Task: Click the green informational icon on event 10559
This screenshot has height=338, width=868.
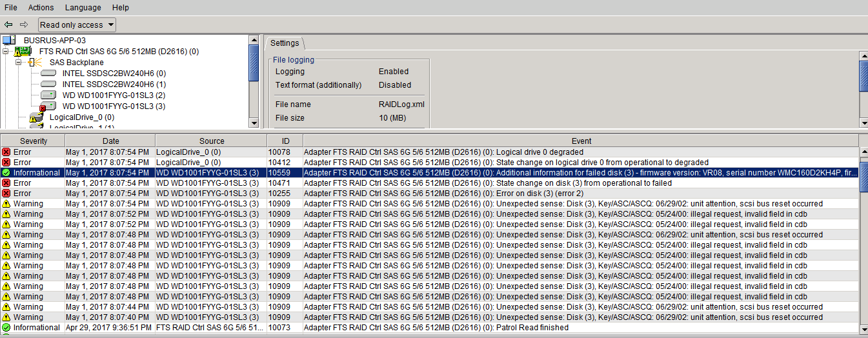Action: click(6, 173)
